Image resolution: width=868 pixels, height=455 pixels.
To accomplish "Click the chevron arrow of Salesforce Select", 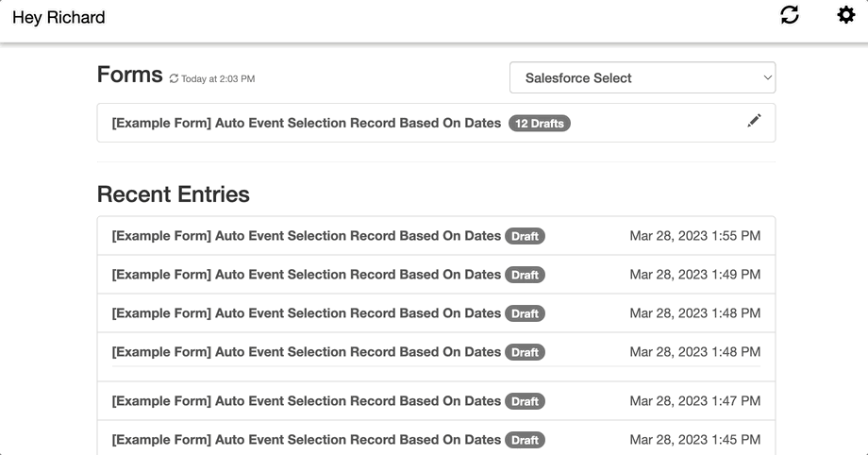I will tap(767, 78).
